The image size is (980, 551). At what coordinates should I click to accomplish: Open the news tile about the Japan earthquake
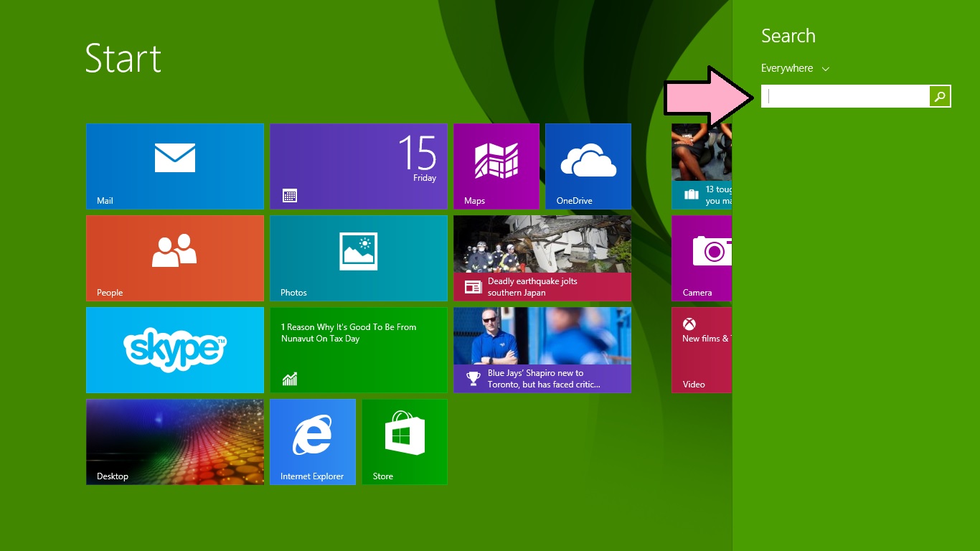coord(542,258)
